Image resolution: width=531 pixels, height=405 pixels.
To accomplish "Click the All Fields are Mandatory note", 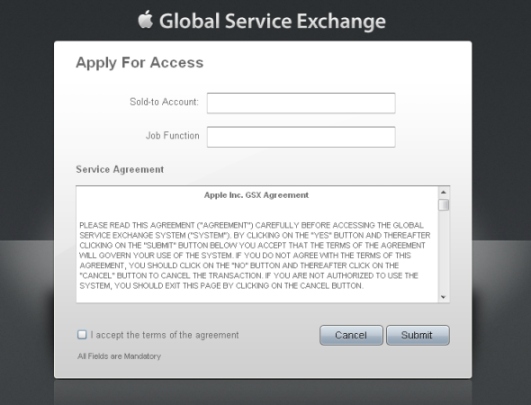I will [119, 356].
